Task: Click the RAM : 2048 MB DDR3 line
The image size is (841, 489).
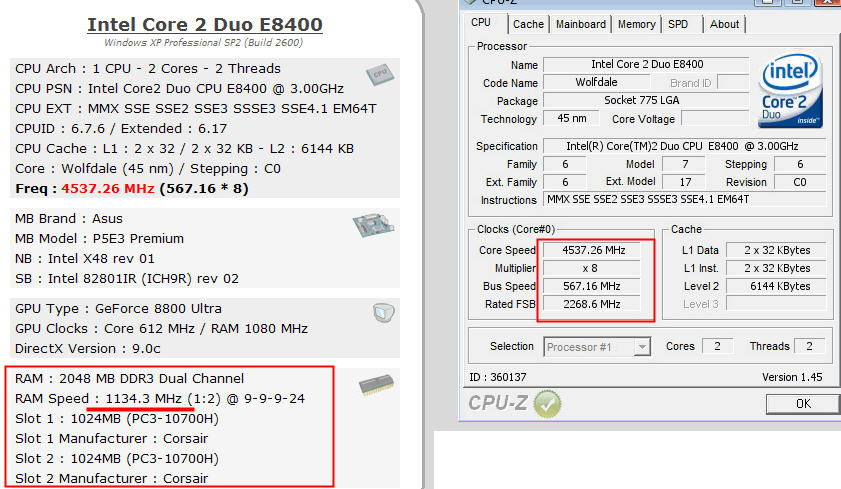Action: point(129,379)
